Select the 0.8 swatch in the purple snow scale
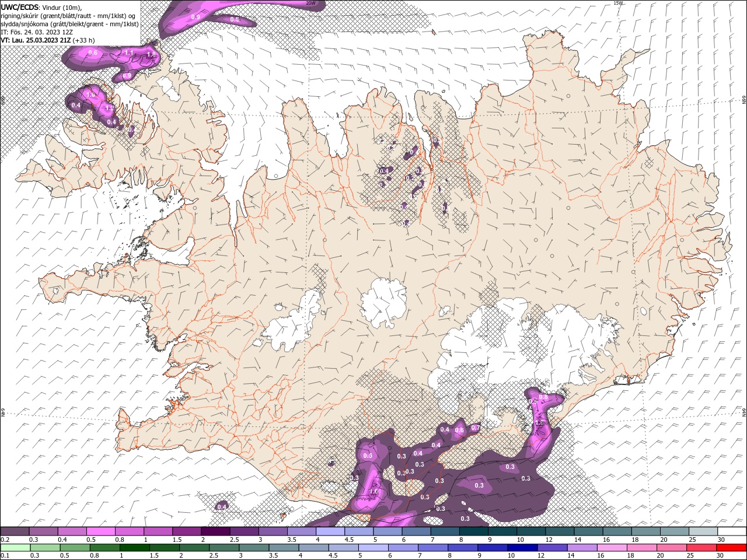Viewport: 747px width, 560px height. (130, 531)
